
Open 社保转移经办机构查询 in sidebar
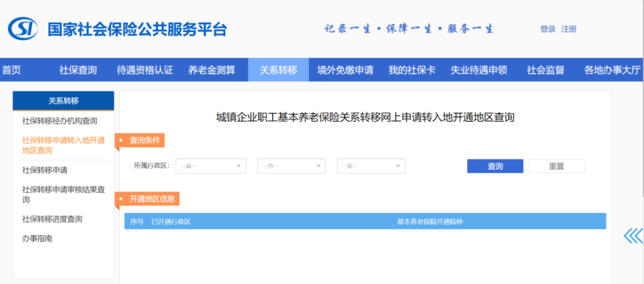59,121
